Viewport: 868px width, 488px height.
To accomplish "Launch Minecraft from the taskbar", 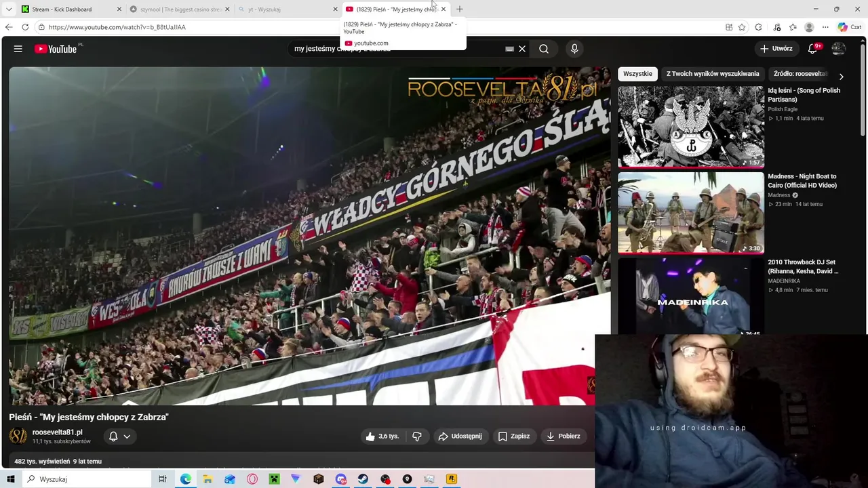I will click(x=274, y=479).
